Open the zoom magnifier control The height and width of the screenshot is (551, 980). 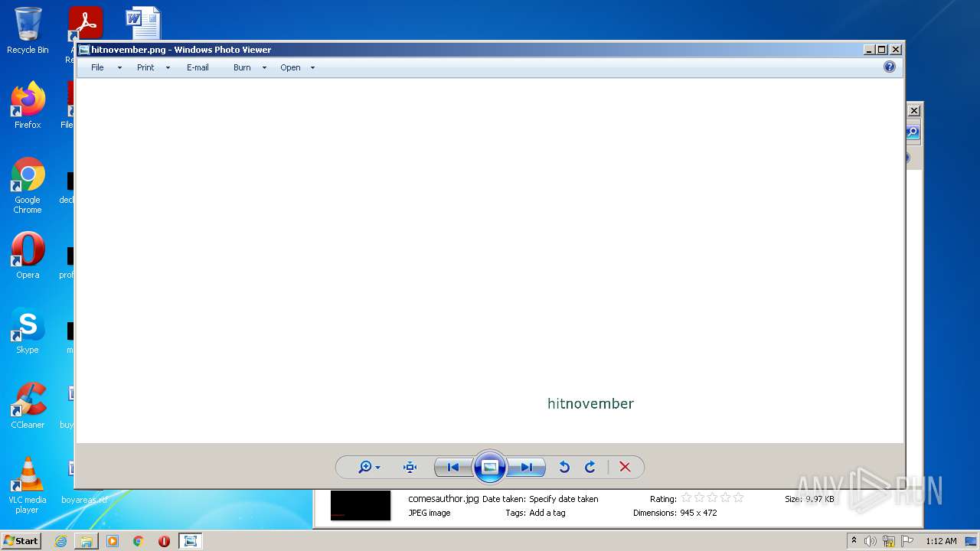369,467
